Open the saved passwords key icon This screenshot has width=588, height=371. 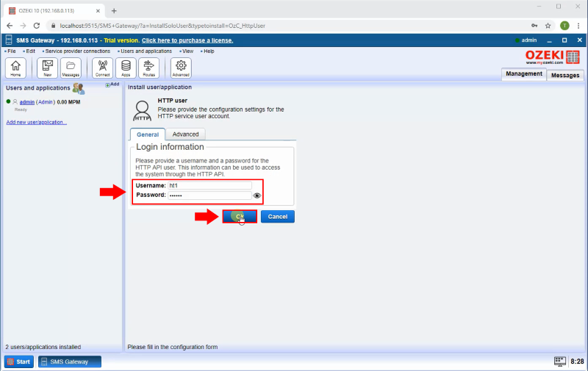tap(534, 26)
